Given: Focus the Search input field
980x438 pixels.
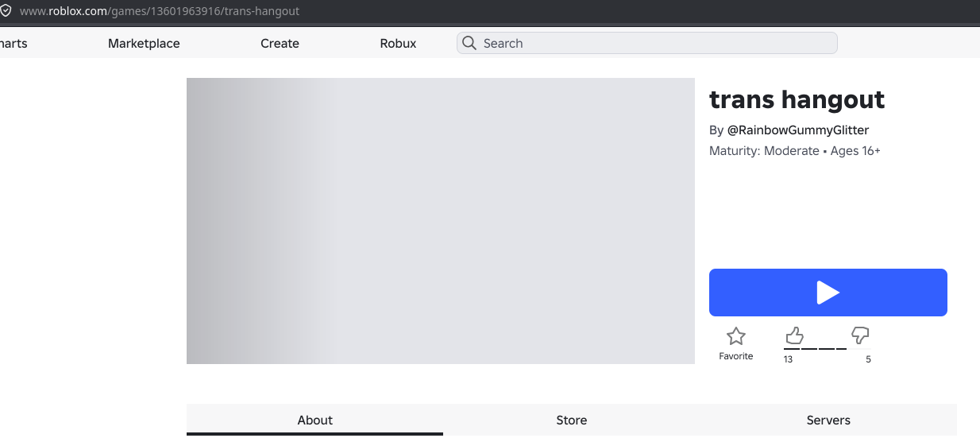Looking at the screenshot, I should point(646,43).
